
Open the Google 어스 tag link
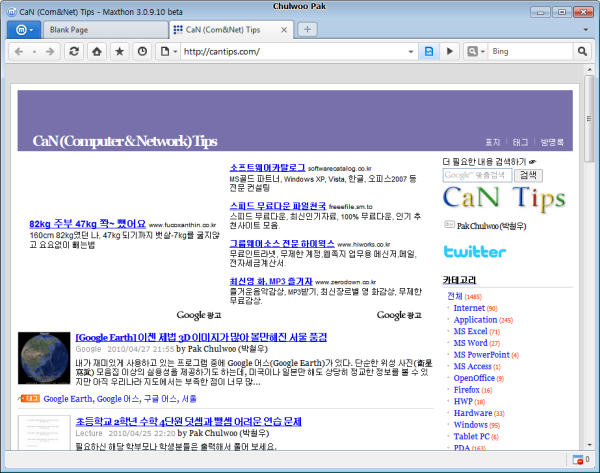point(118,399)
